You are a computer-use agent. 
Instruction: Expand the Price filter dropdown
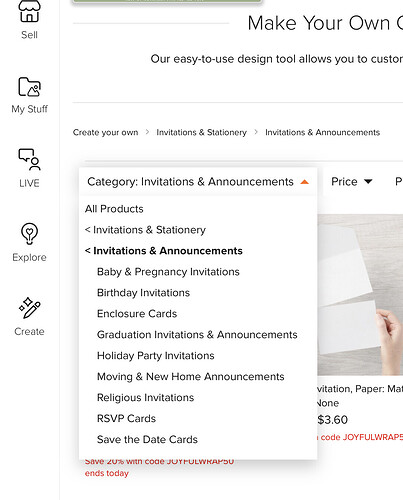tap(352, 182)
